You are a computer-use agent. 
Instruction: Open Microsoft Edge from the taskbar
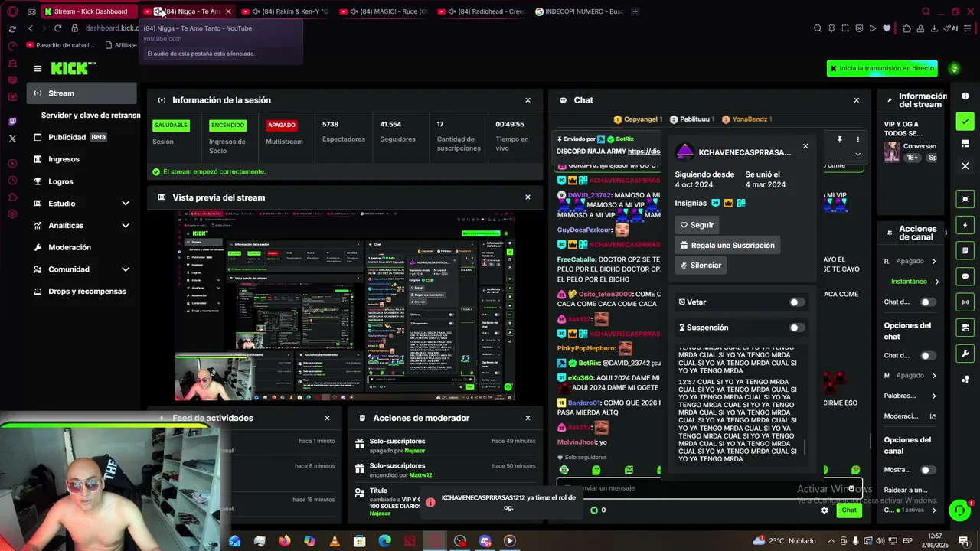384,541
